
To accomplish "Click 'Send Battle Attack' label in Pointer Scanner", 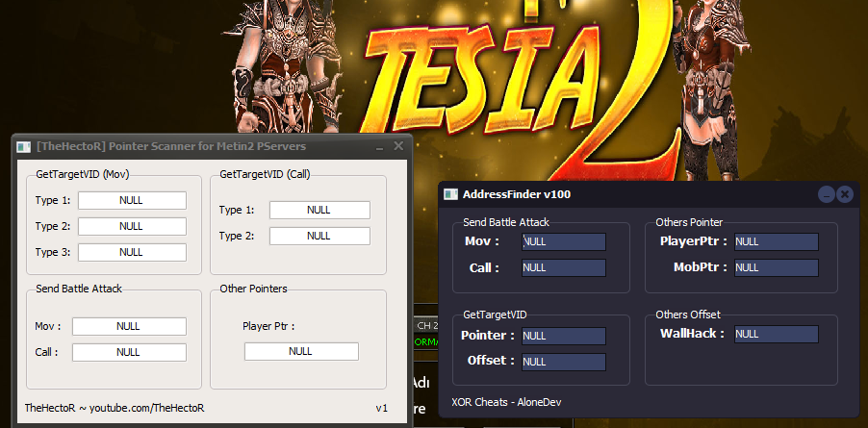I will pyautogui.click(x=79, y=289).
